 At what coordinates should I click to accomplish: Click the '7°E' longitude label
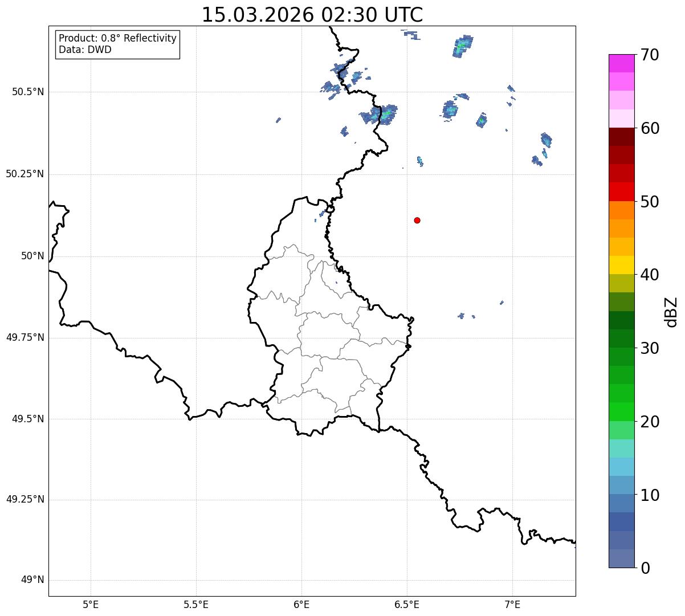[512, 604]
